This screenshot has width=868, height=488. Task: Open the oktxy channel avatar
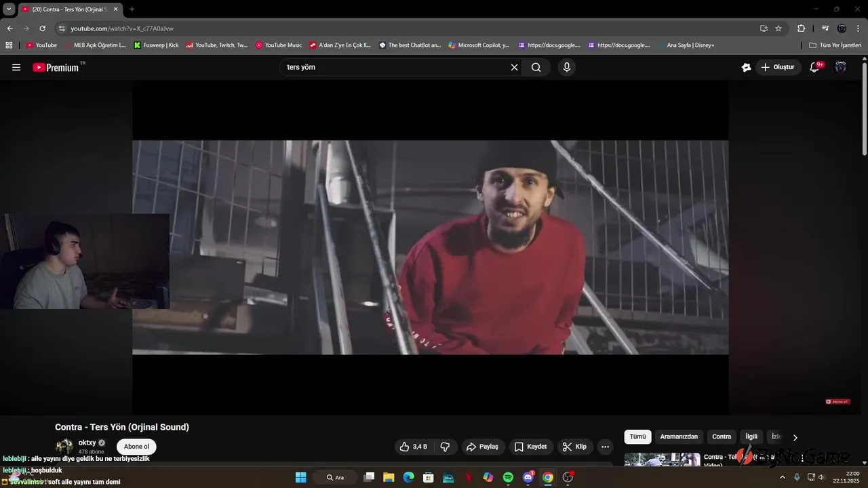64,447
